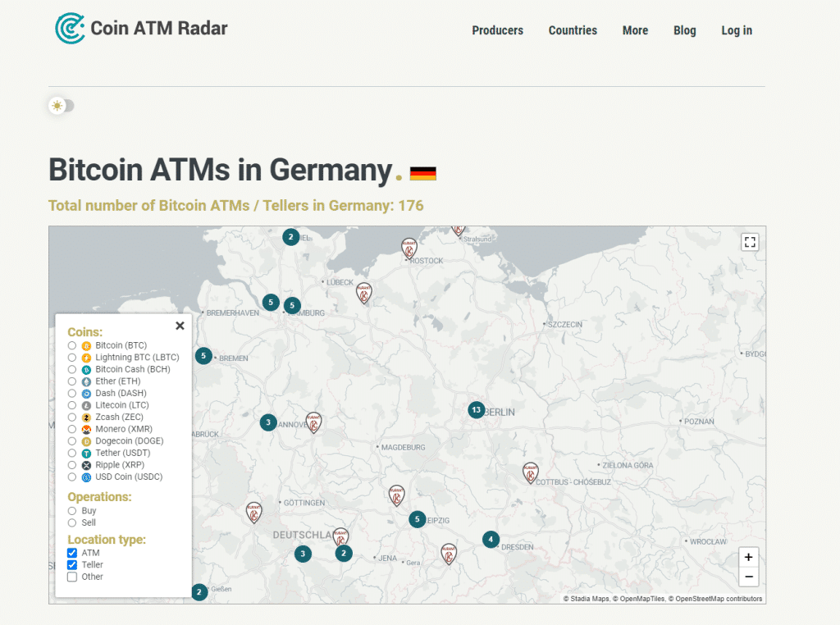The width and height of the screenshot is (840, 625).
Task: Open the OpenMapTiles attribution link
Action: pos(642,599)
